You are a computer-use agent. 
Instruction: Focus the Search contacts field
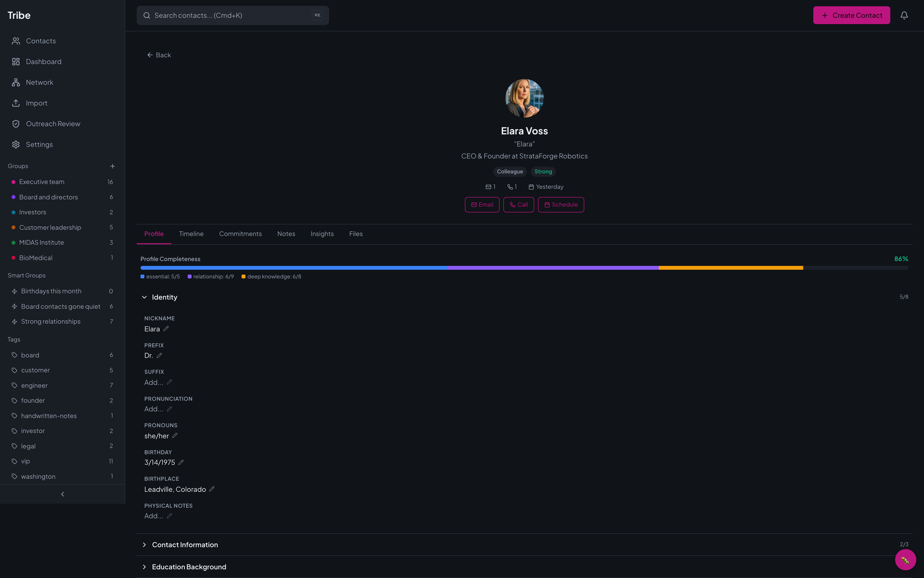tap(233, 15)
